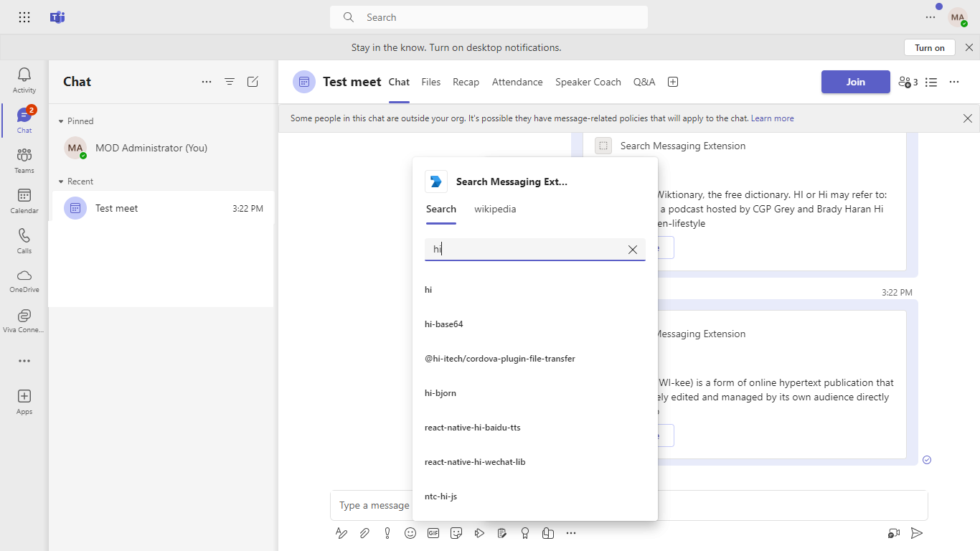Open the GIF picker
Image resolution: width=980 pixels, height=551 pixels.
click(433, 533)
